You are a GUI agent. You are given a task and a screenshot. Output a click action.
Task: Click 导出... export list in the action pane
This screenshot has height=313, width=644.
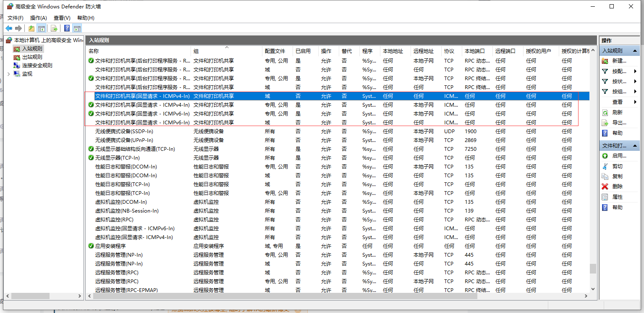(619, 123)
